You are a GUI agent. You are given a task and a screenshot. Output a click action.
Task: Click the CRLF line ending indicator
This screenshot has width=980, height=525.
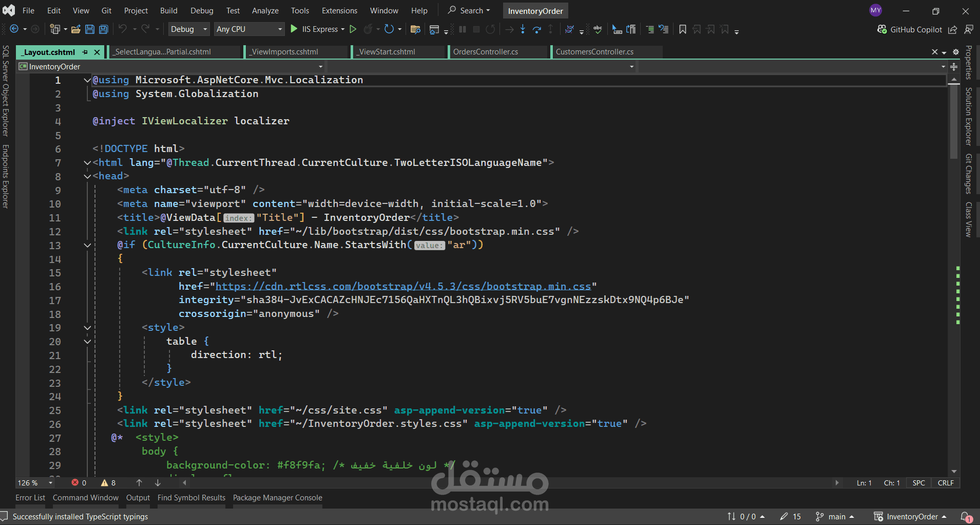click(946, 483)
